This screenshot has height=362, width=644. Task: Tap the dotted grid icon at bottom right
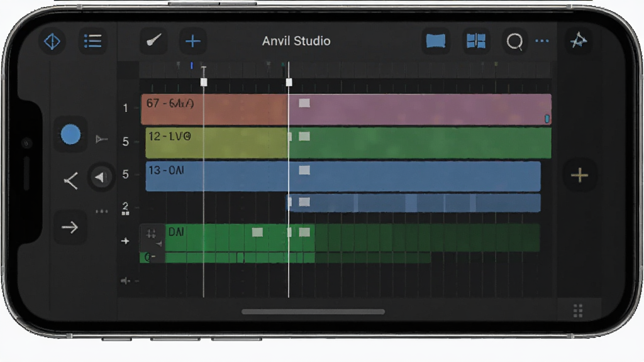[578, 310]
